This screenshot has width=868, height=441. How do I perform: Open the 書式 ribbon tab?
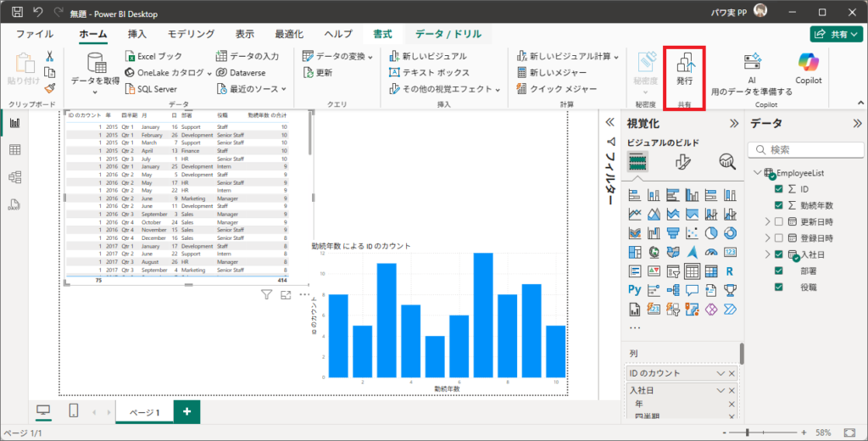tap(382, 34)
